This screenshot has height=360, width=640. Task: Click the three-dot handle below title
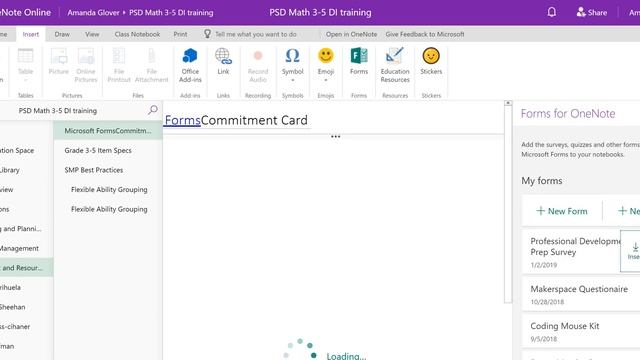[336, 136]
